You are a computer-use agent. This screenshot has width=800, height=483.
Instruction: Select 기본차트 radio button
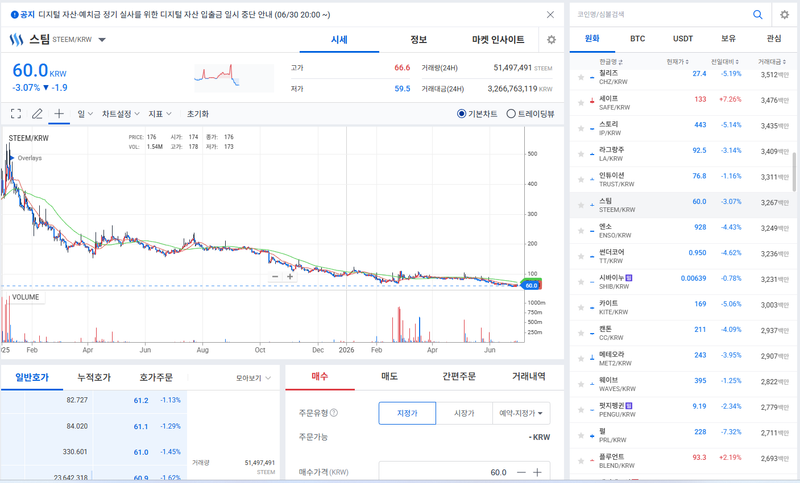click(x=461, y=114)
